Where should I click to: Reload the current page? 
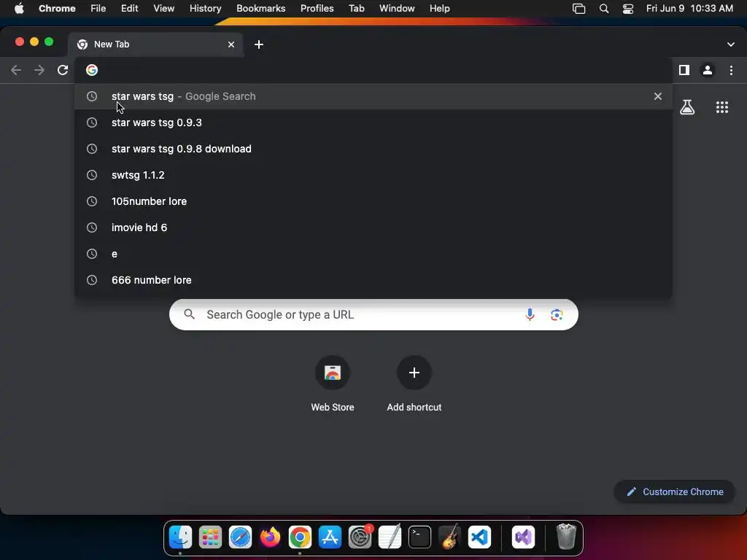click(x=63, y=71)
